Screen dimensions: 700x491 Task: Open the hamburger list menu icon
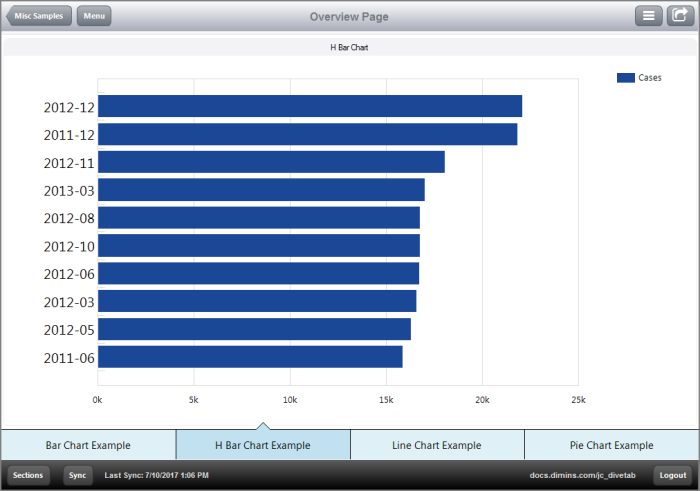point(649,16)
